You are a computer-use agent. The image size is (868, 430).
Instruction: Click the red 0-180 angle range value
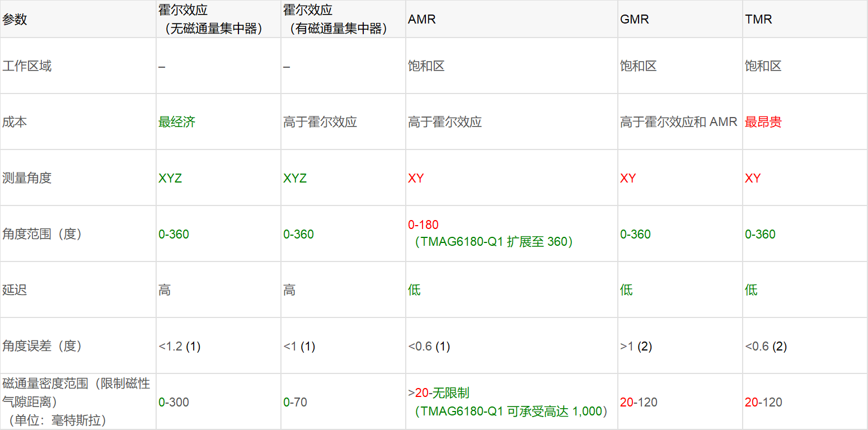coord(423,225)
